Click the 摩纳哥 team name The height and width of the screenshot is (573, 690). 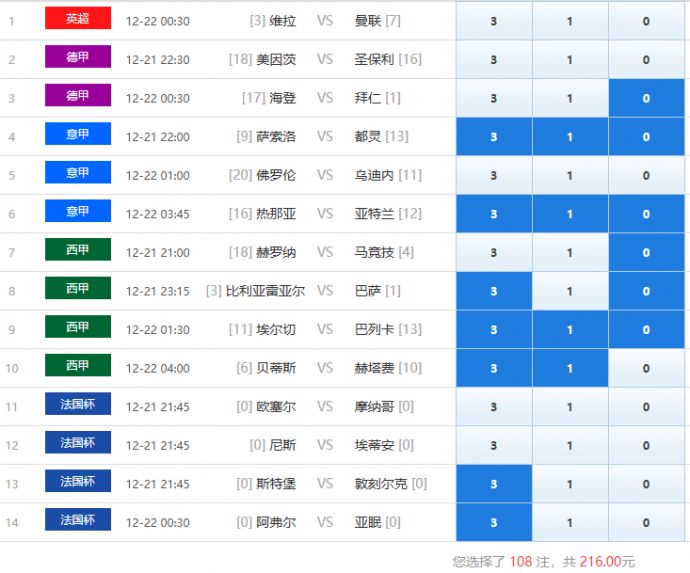point(375,407)
